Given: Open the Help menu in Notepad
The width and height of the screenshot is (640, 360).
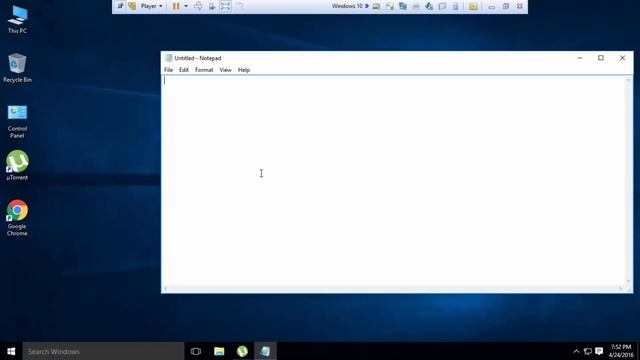Looking at the screenshot, I should pyautogui.click(x=244, y=70).
